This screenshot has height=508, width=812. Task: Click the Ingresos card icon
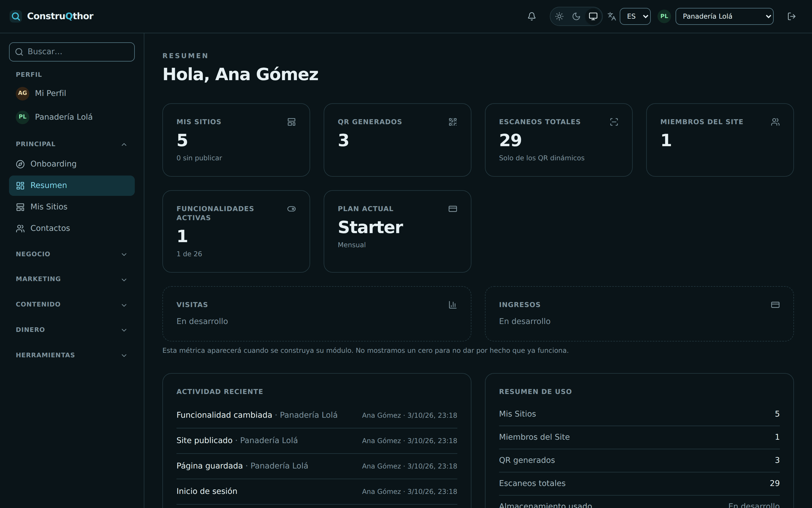click(775, 305)
